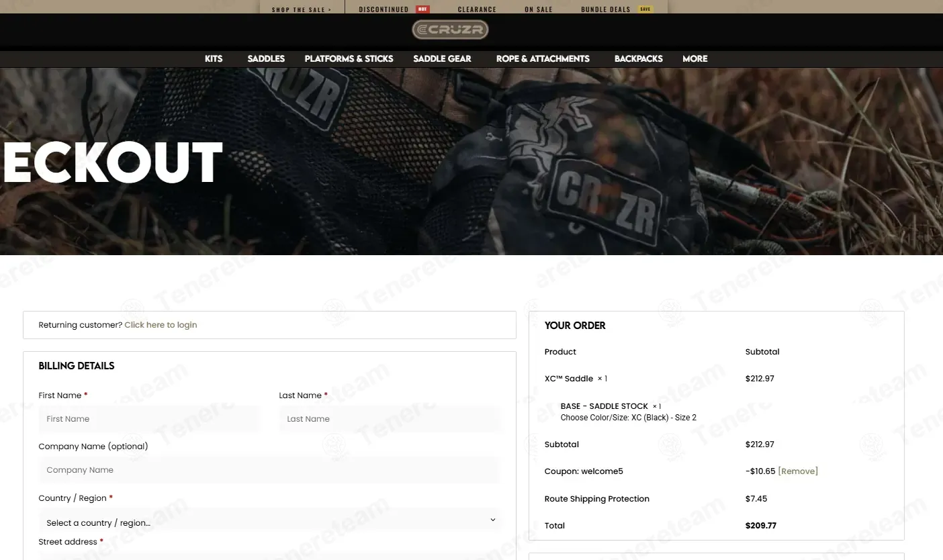943x560 pixels.
Task: Open the Discontinued category
Action: click(x=384, y=9)
